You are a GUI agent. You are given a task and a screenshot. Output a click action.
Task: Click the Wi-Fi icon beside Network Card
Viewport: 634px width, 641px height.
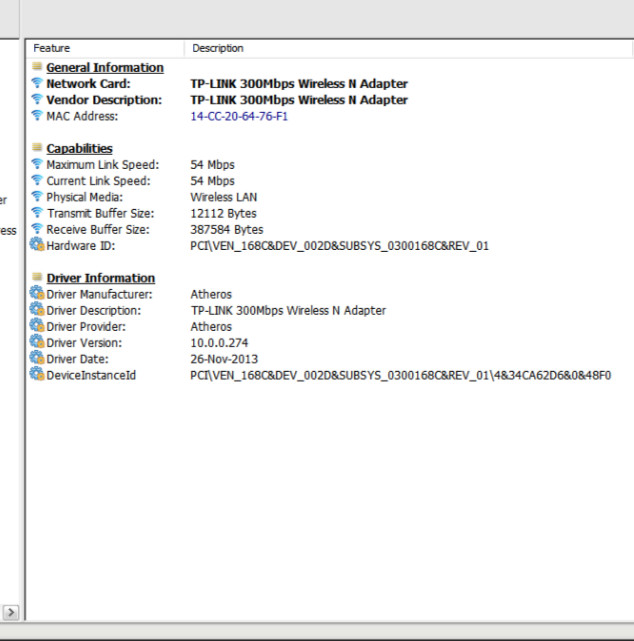[37, 84]
